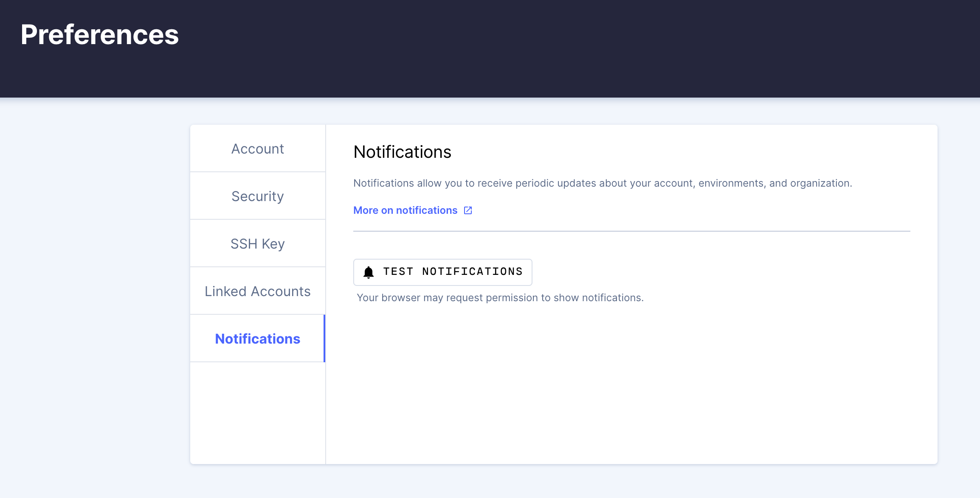This screenshot has width=980, height=498.
Task: Click the browser permission helper text
Action: (500, 298)
